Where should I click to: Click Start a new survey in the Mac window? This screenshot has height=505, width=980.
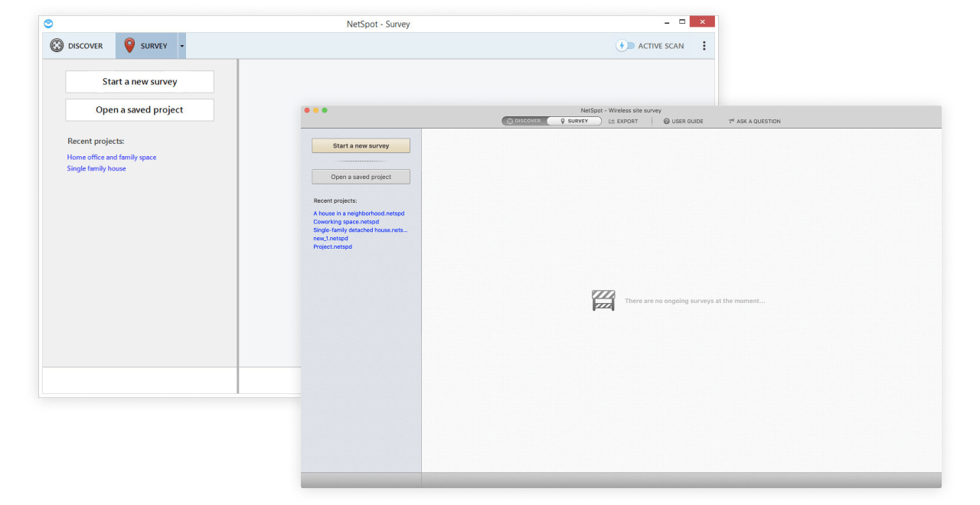[x=361, y=145]
